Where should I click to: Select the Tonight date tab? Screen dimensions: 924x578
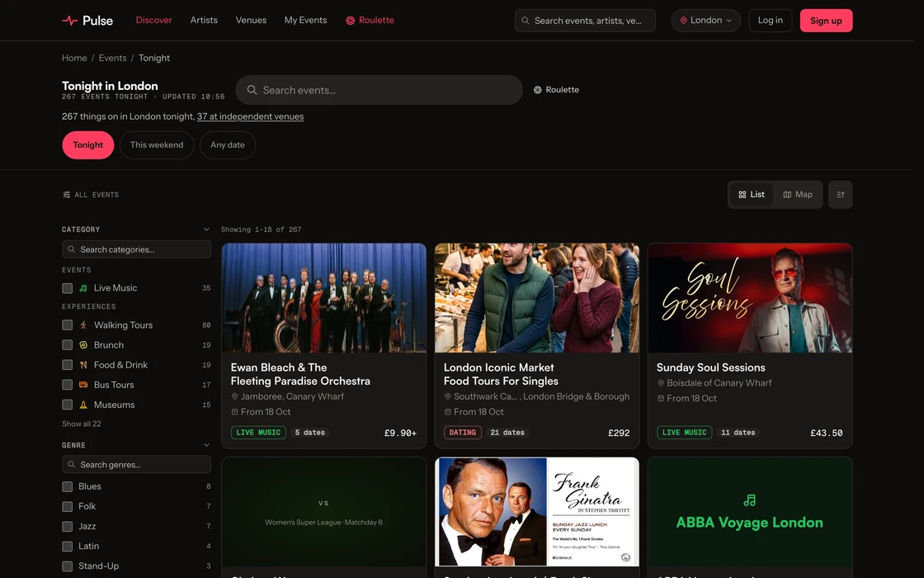coord(87,145)
